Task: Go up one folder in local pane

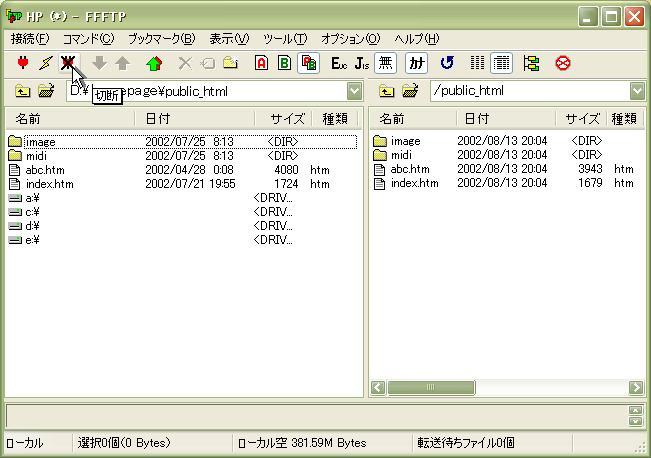Action: click(23, 92)
